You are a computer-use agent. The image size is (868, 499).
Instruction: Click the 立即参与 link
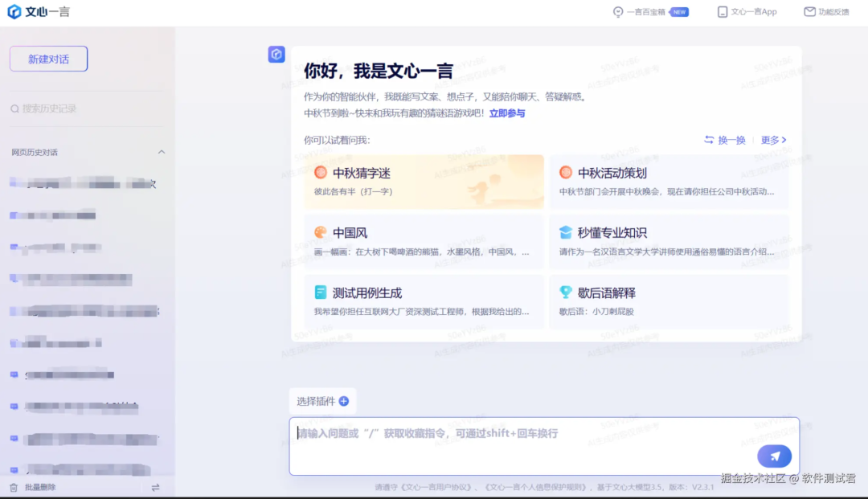pos(507,113)
